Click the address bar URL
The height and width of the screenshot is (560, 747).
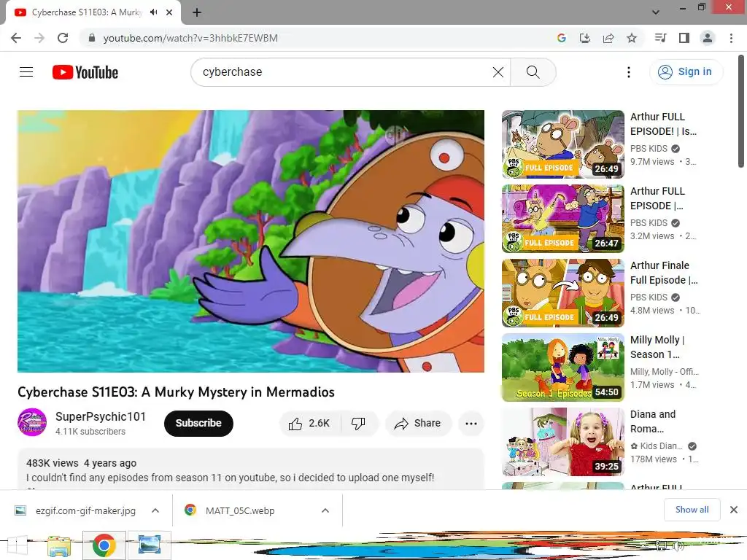tap(190, 38)
